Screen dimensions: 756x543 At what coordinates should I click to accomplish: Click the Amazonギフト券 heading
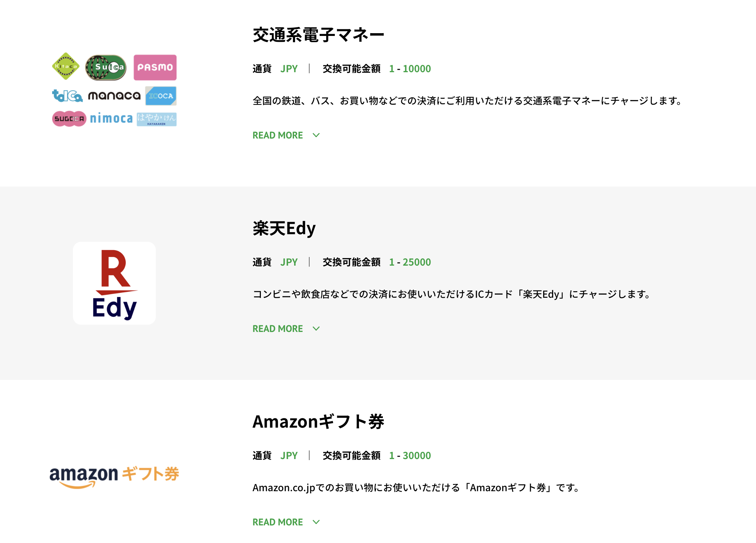coord(318,422)
